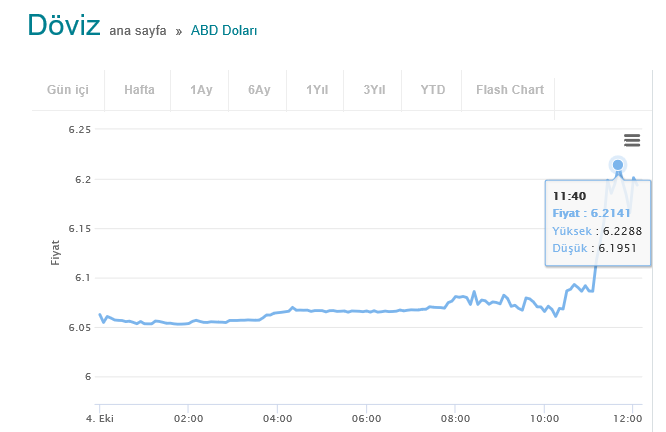The height and width of the screenshot is (432, 666).
Task: Switch to the Hafta tab
Action: pos(139,90)
